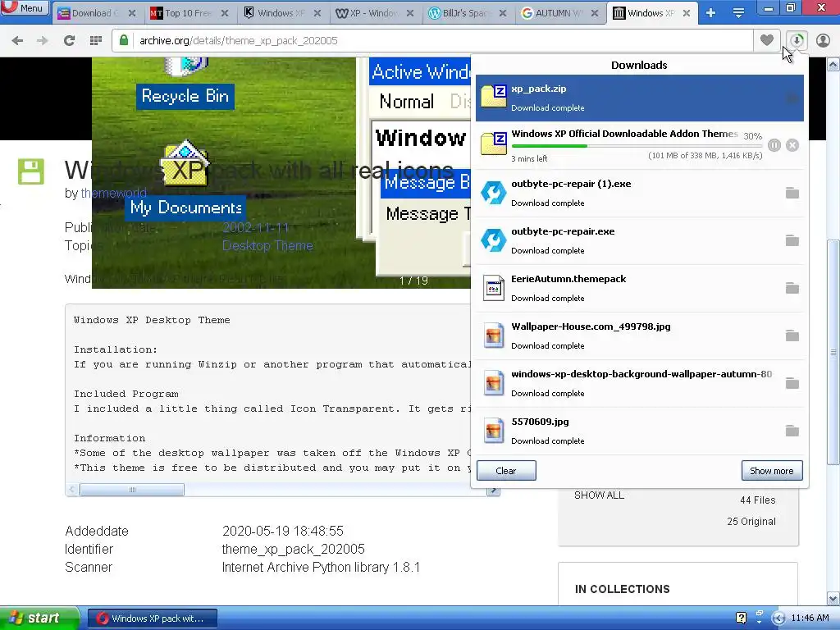Show Wallpaper-House.com_499798.jpg in folder
The height and width of the screenshot is (630, 840).
click(792, 336)
